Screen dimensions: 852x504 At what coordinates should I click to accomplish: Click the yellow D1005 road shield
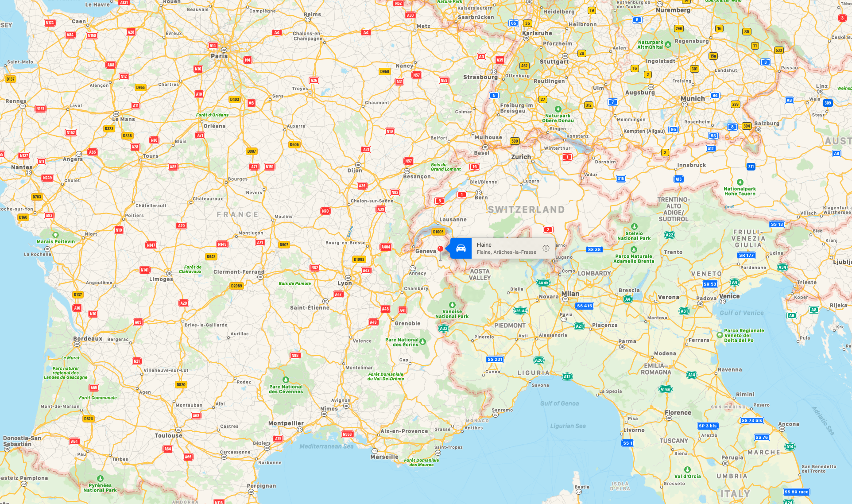coord(438,232)
